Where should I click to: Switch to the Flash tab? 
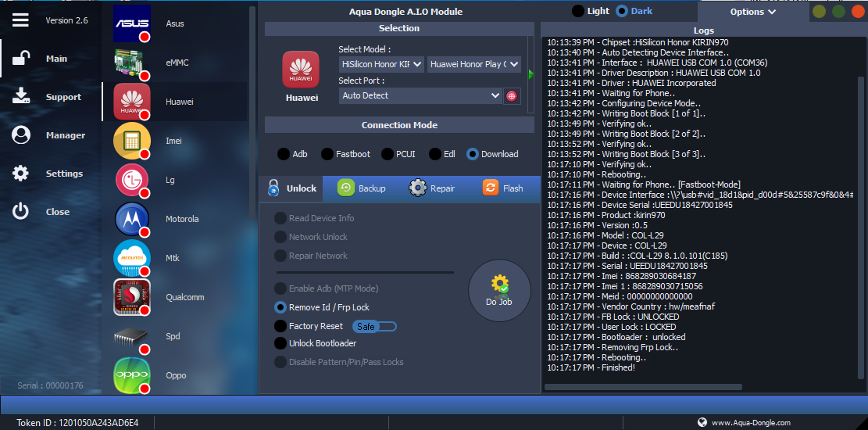pyautogui.click(x=502, y=188)
